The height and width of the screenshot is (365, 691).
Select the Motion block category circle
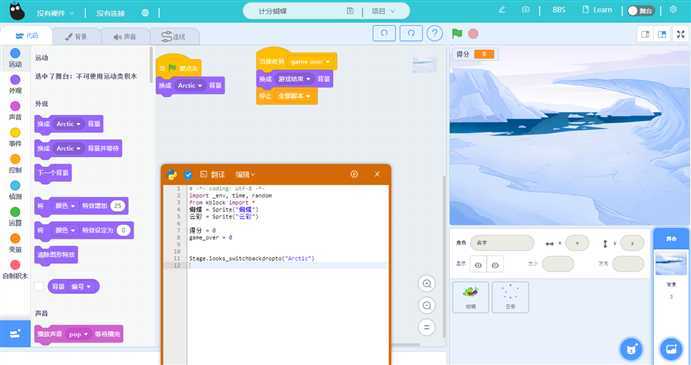click(x=15, y=53)
